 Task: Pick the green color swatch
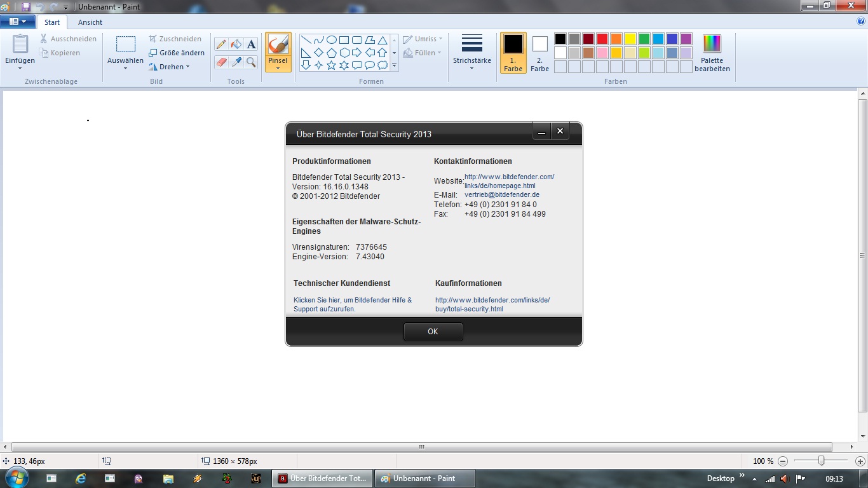644,39
